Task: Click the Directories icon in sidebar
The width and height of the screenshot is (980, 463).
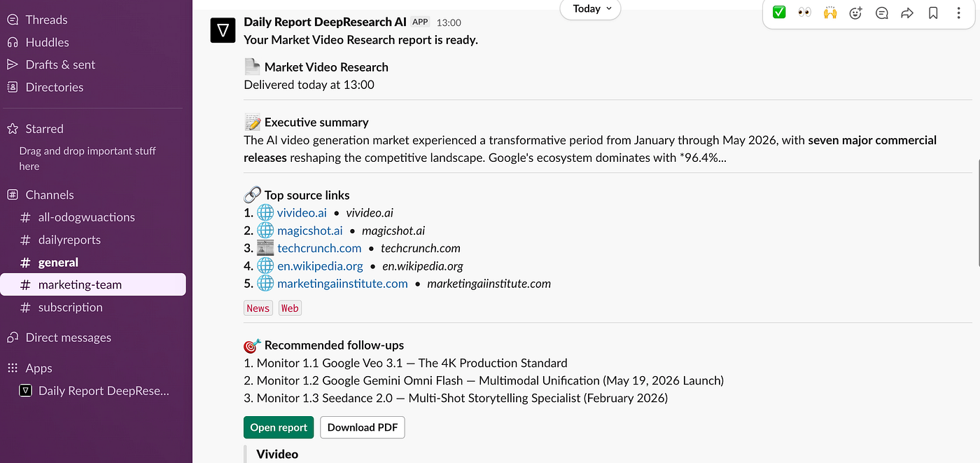Action: click(x=12, y=87)
